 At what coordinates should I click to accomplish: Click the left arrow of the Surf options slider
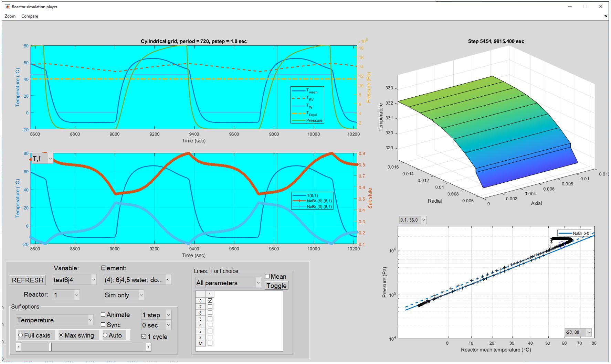point(19,347)
